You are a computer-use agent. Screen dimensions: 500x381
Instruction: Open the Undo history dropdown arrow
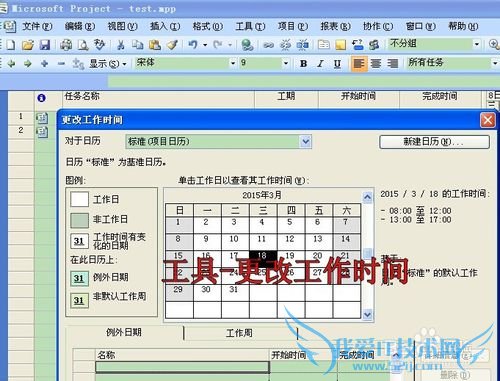tap(205, 44)
